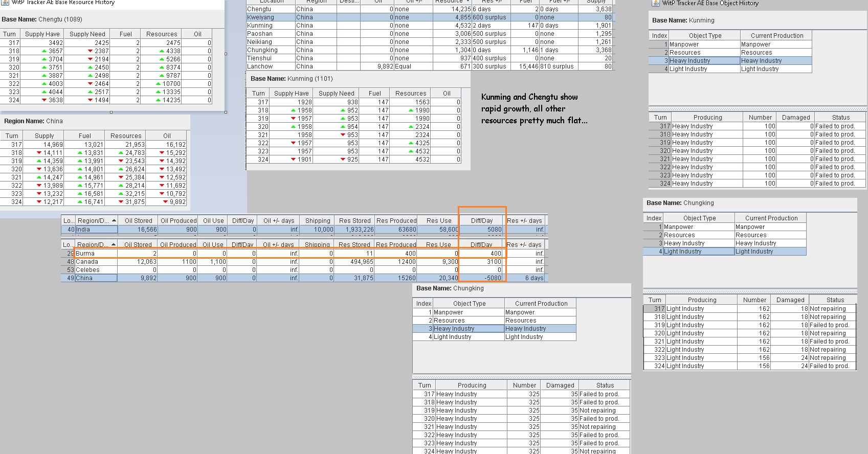The width and height of the screenshot is (868, 454).
Task: Select the Chengtu row in location table
Action: tap(430, 9)
